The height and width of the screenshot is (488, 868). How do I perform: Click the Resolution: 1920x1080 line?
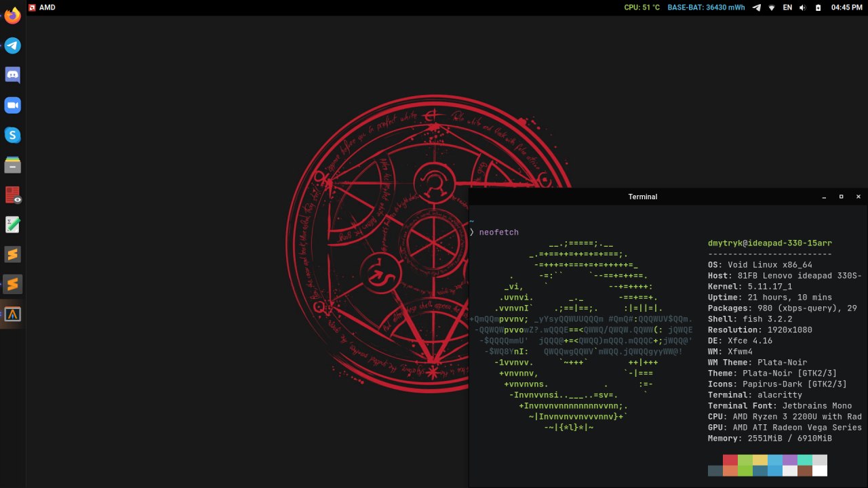click(759, 330)
